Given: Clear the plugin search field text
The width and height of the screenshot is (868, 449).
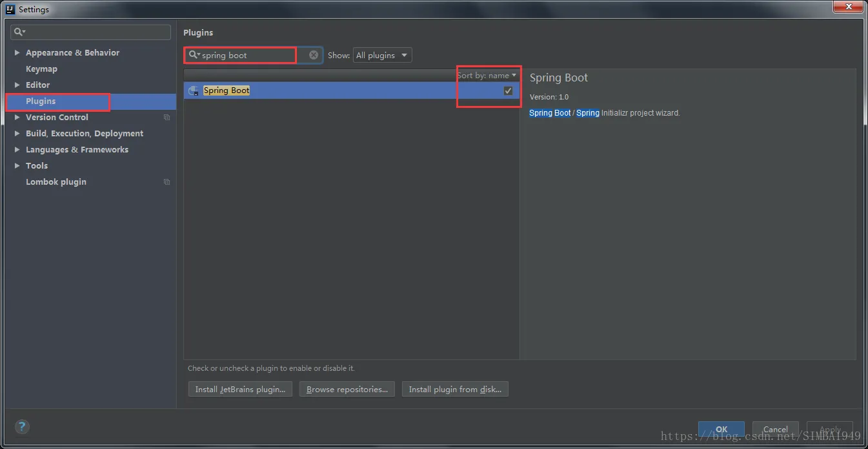Looking at the screenshot, I should coord(314,55).
